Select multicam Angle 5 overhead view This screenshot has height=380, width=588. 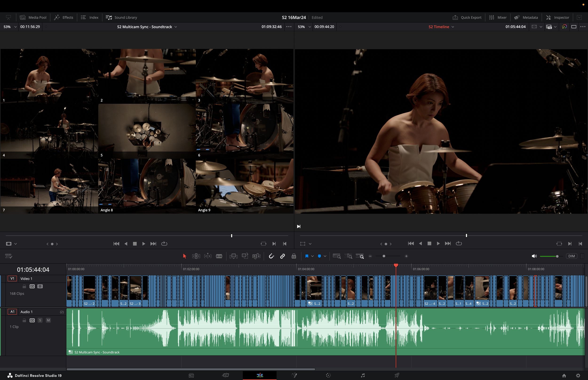pyautogui.click(x=147, y=131)
